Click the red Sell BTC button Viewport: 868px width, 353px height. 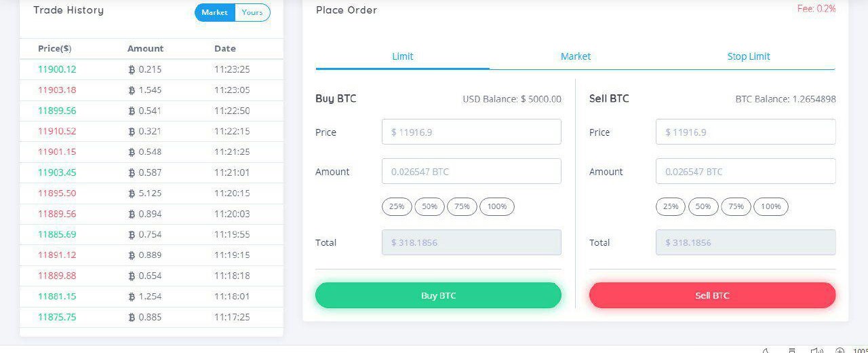(x=712, y=295)
